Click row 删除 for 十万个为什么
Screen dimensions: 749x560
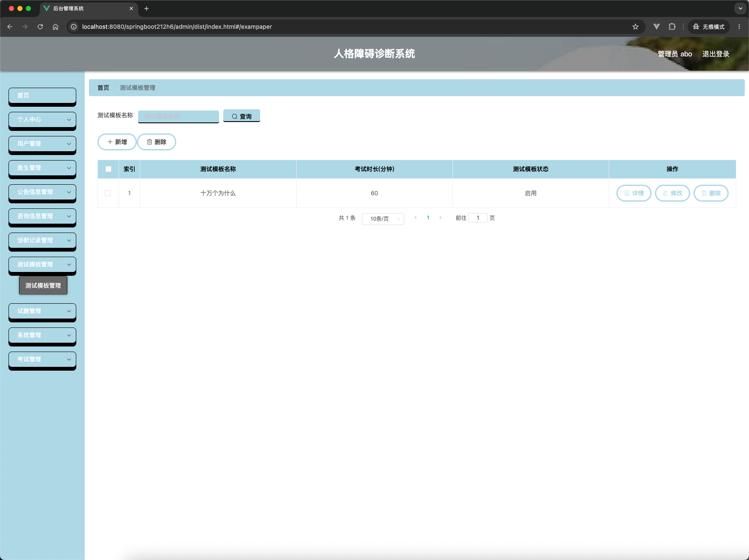(711, 193)
